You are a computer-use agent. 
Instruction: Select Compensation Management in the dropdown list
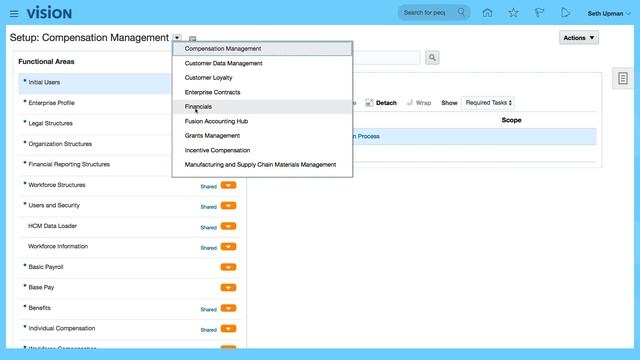262,49
